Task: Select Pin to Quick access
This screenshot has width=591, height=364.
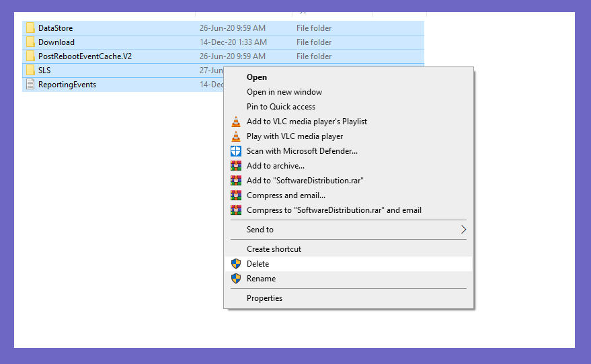Action: click(x=348, y=107)
